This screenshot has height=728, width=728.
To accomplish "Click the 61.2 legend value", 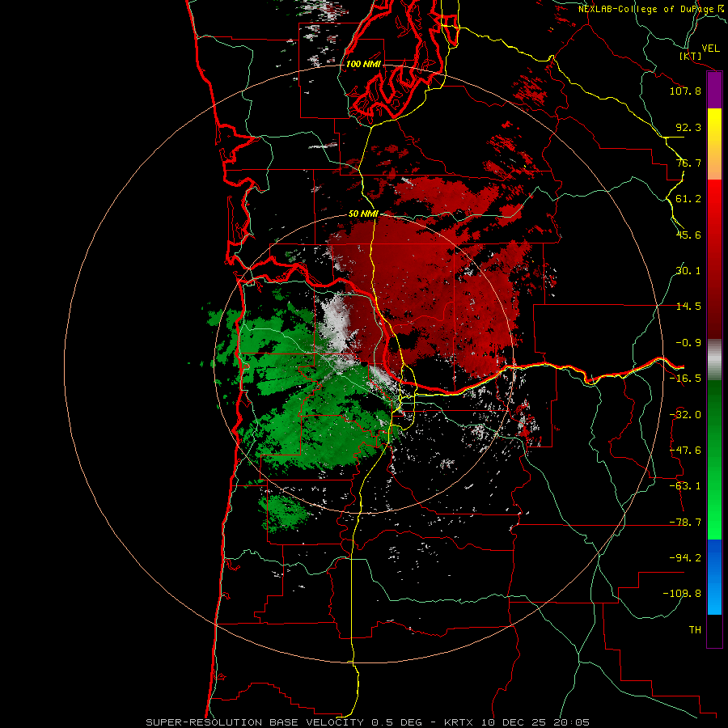I will pos(688,199).
